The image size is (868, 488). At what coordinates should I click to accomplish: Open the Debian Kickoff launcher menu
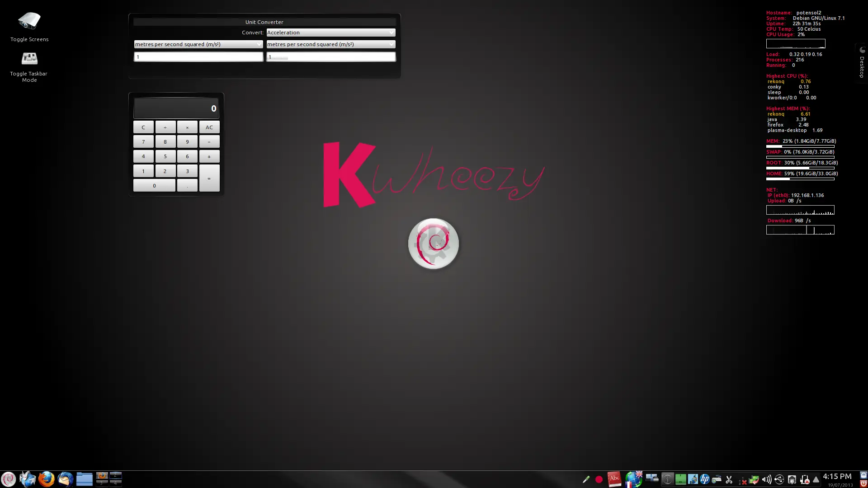click(x=8, y=479)
